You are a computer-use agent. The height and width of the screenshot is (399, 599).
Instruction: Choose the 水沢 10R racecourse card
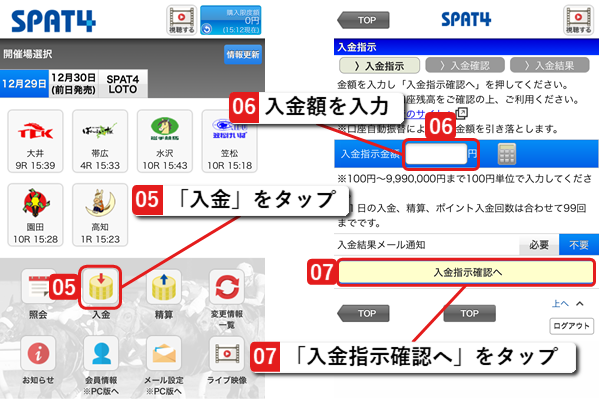165,141
